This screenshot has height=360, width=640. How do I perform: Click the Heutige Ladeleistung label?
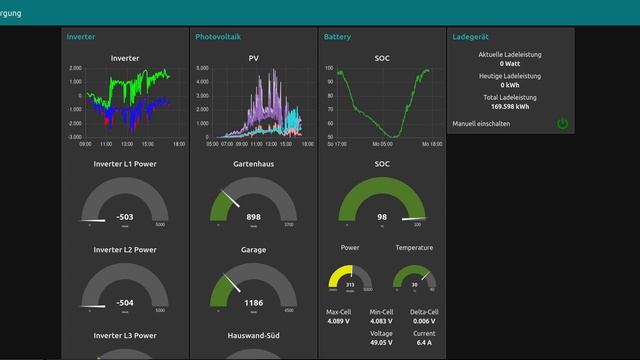pyautogui.click(x=510, y=76)
